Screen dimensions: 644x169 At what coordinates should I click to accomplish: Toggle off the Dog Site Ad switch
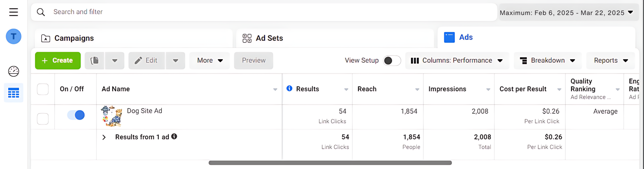coord(76,115)
